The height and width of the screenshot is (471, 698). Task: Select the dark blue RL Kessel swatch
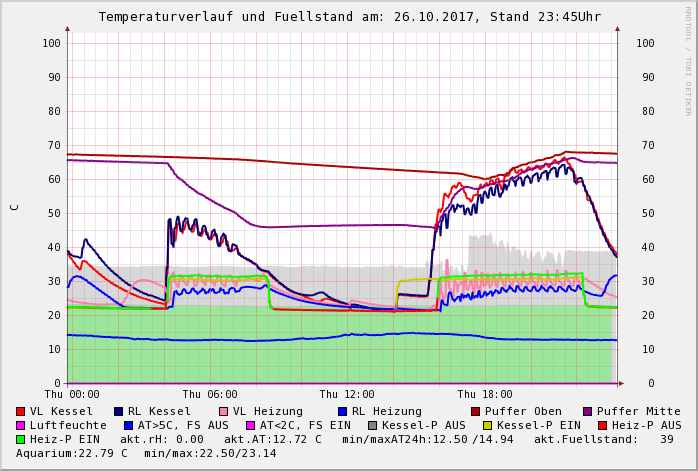(x=118, y=411)
